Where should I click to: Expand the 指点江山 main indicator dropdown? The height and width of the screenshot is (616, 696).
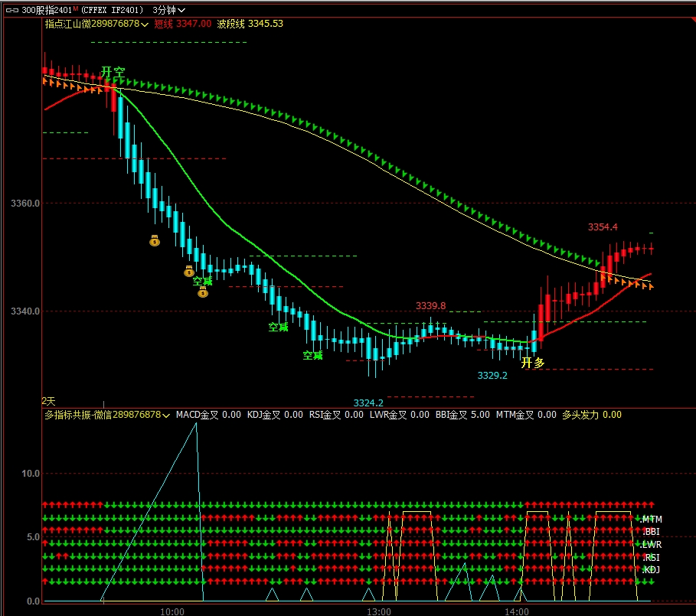coord(145,24)
